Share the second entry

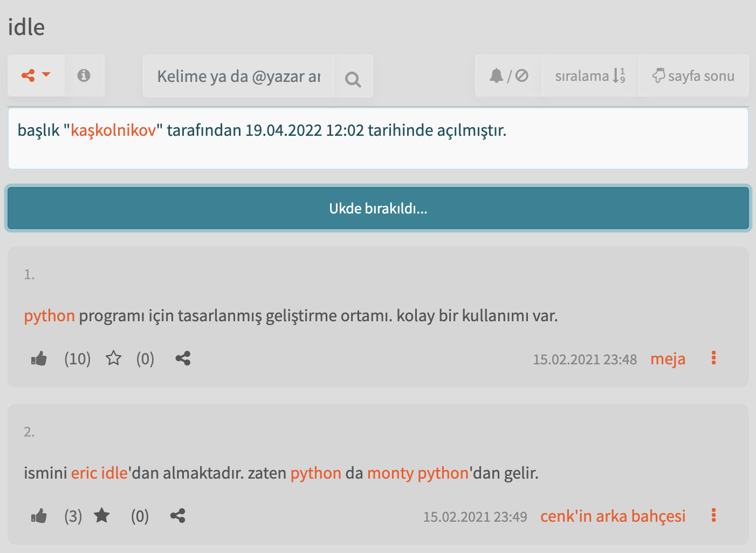pos(178,516)
